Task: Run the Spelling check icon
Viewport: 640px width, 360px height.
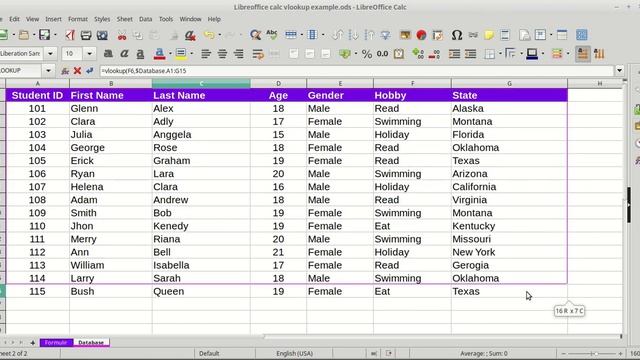Action: [271, 35]
